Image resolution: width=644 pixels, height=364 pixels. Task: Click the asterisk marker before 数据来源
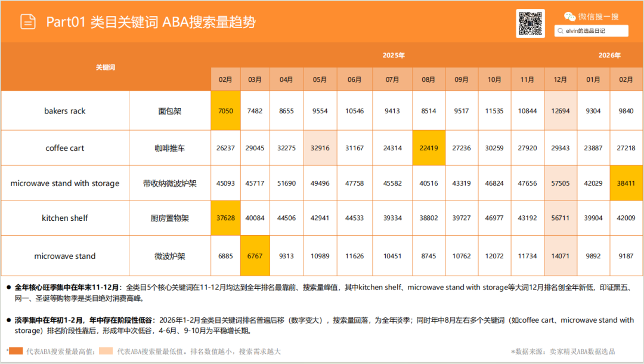pos(514,353)
